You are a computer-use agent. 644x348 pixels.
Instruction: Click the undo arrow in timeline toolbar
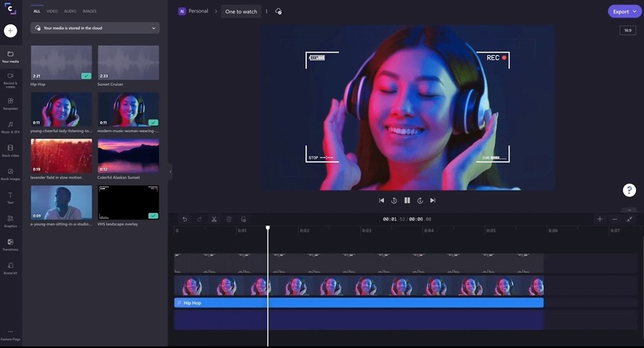coord(184,219)
